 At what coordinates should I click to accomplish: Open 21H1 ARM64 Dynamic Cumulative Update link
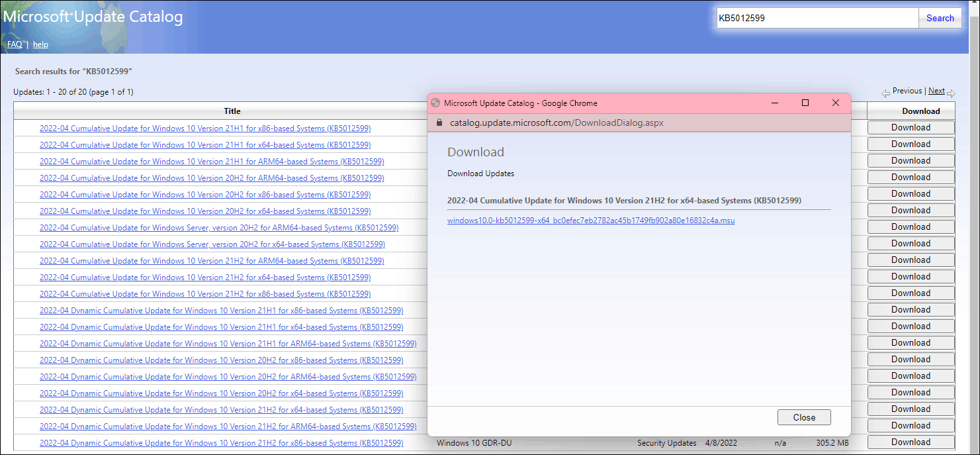pos(228,344)
